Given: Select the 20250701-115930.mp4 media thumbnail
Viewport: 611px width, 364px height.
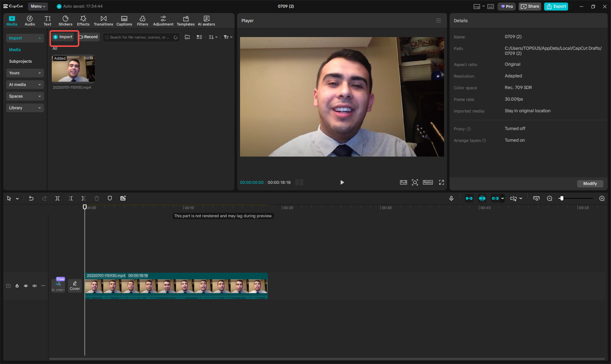Looking at the screenshot, I should (x=73, y=69).
